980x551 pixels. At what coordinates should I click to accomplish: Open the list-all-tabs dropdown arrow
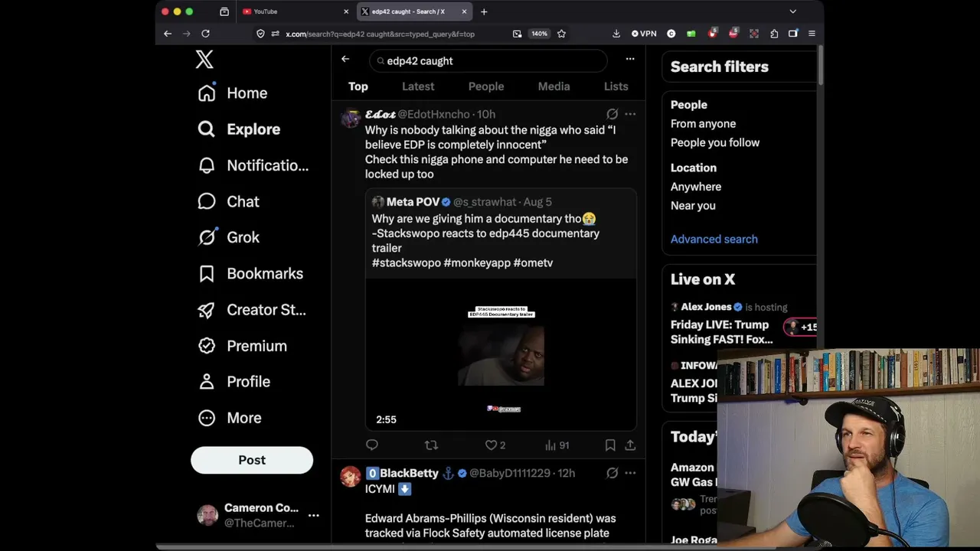[792, 11]
